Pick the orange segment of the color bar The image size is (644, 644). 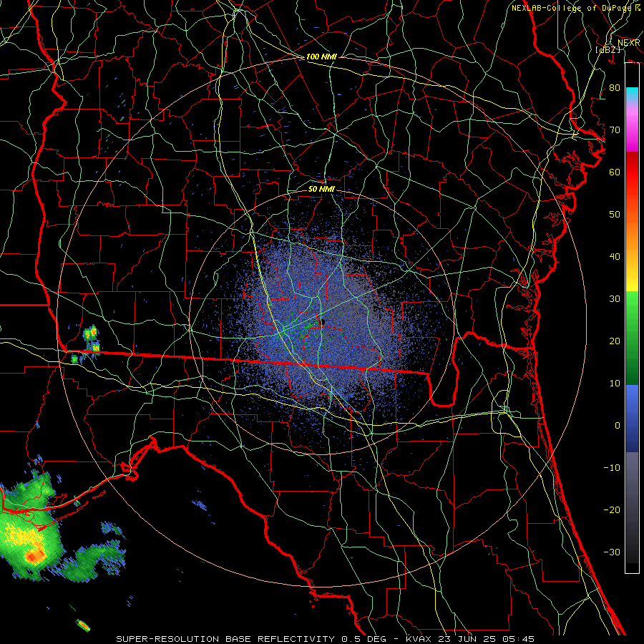[x=632, y=234]
